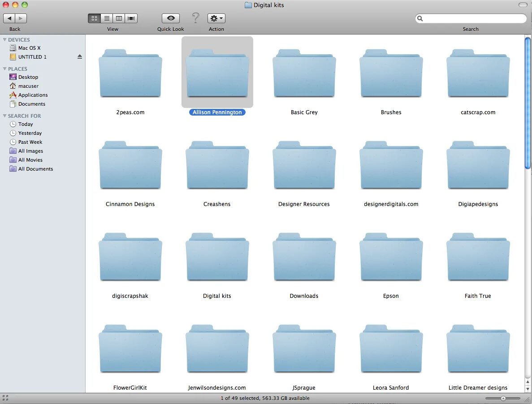
Task: Switch to column view
Action: click(119, 18)
